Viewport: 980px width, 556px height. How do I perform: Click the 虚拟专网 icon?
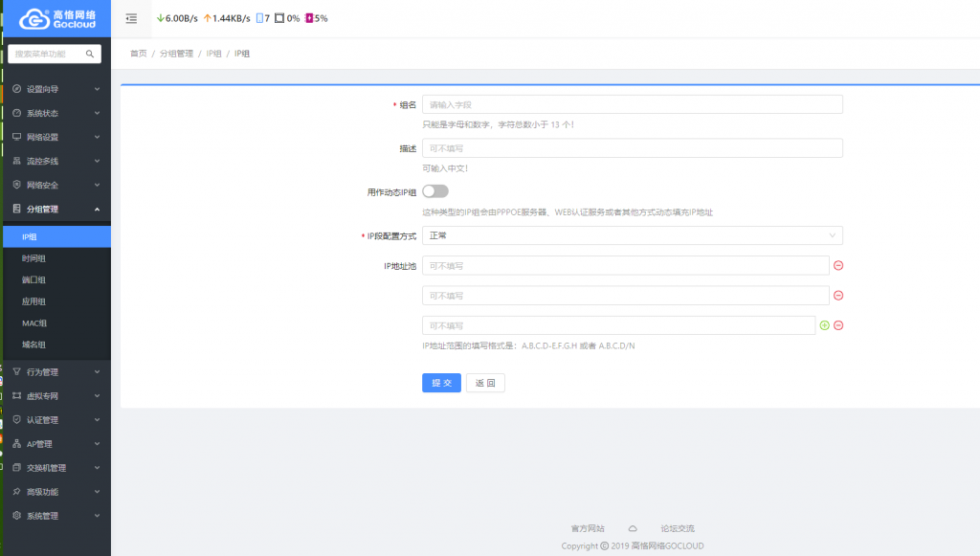click(17, 395)
